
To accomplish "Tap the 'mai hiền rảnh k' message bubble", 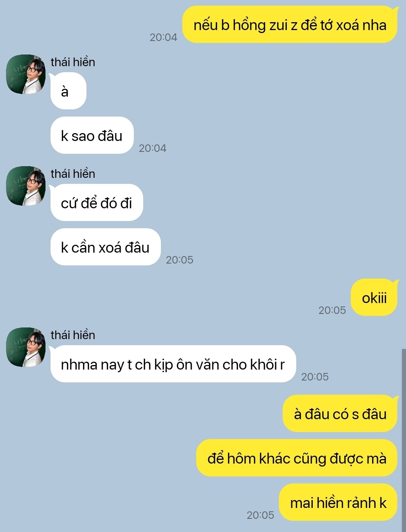I will [x=338, y=502].
